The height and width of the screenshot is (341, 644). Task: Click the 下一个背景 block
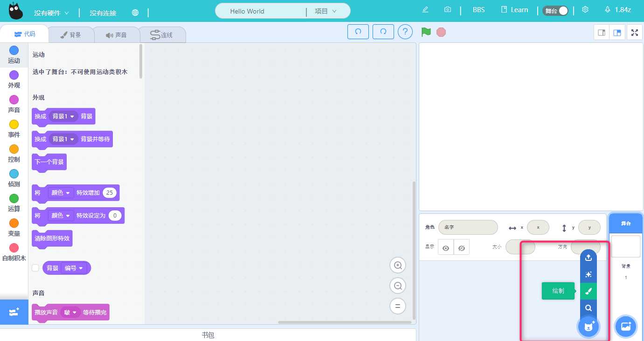(49, 163)
